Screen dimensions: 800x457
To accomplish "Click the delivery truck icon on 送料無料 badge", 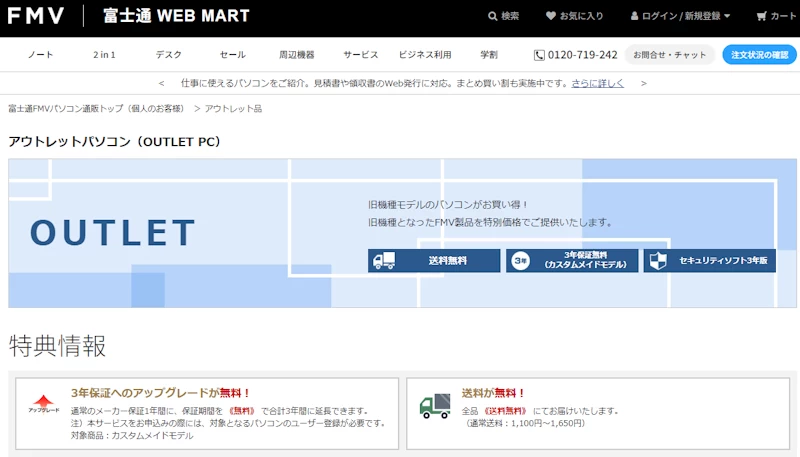I will (384, 261).
